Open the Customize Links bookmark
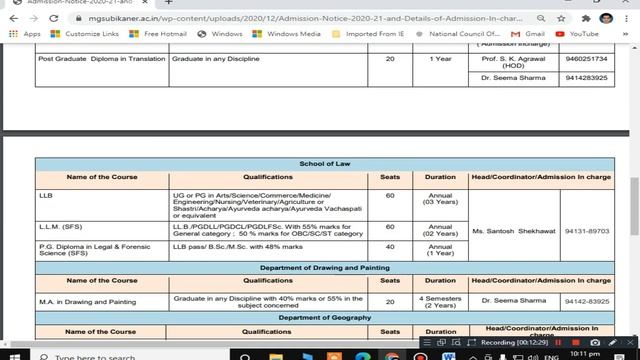This screenshot has width=640, height=360. pos(84,34)
